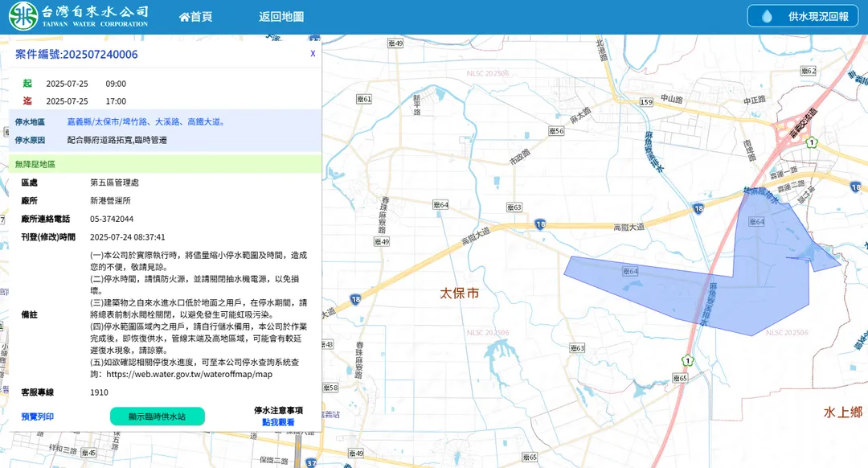Click the 高鐵大道 road label east of 18
Screen dimensions: 868x468
[628, 227]
